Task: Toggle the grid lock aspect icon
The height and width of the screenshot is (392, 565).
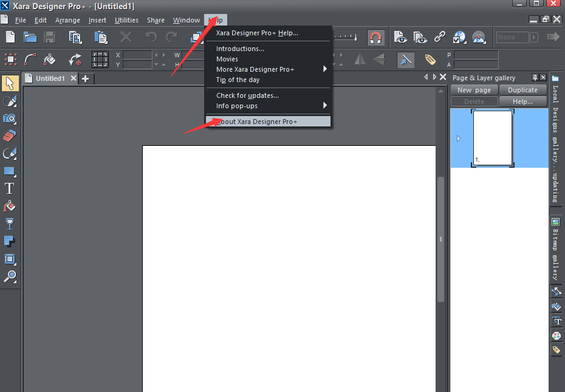Action: click(x=100, y=60)
